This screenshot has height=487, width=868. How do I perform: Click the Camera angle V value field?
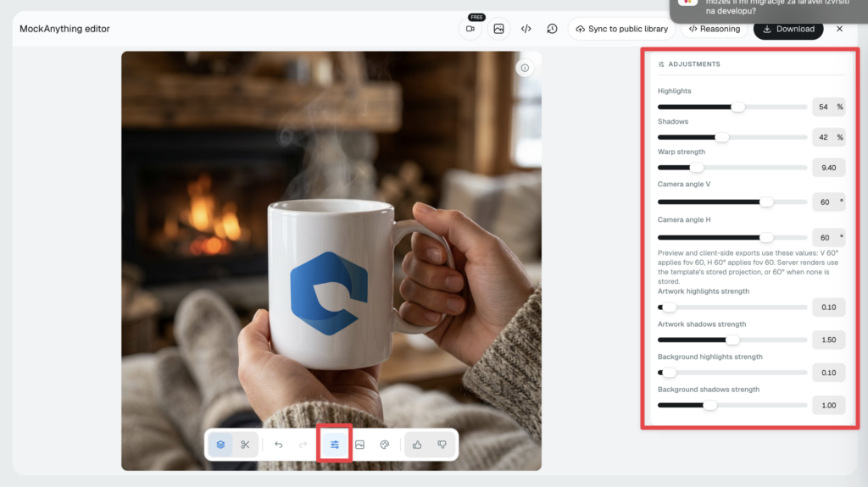[829, 202]
